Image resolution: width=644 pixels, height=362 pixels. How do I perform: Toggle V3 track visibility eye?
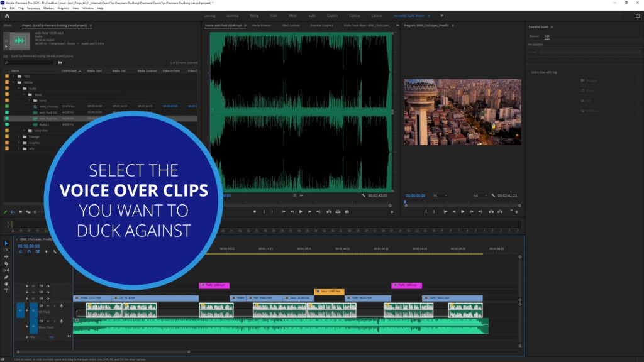(x=48, y=285)
